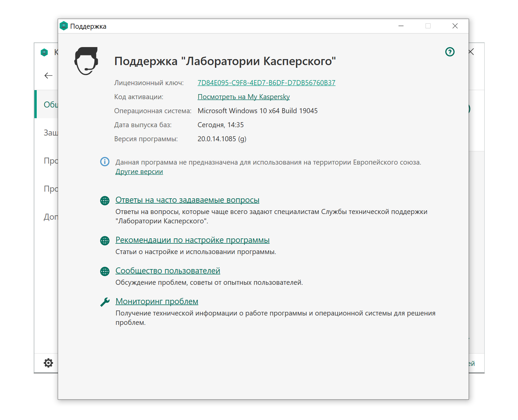Open Рекомендации по настройке программы link

point(193,240)
